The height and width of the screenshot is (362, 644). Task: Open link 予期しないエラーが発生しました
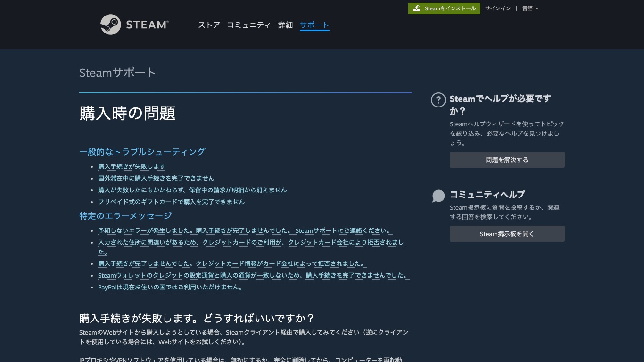click(245, 231)
